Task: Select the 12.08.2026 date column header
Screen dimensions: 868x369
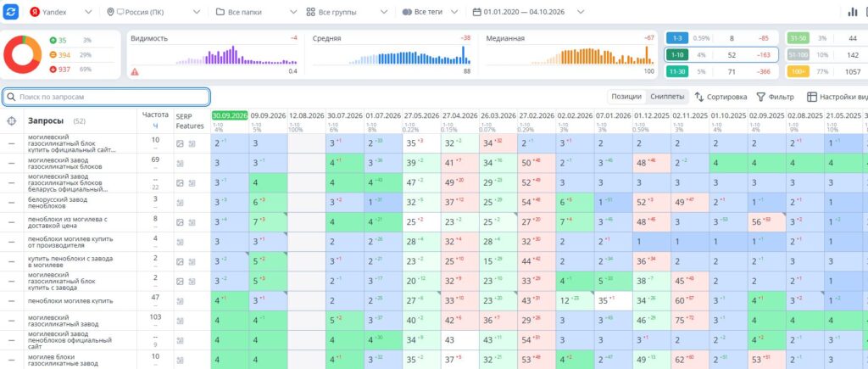Action: [307, 116]
